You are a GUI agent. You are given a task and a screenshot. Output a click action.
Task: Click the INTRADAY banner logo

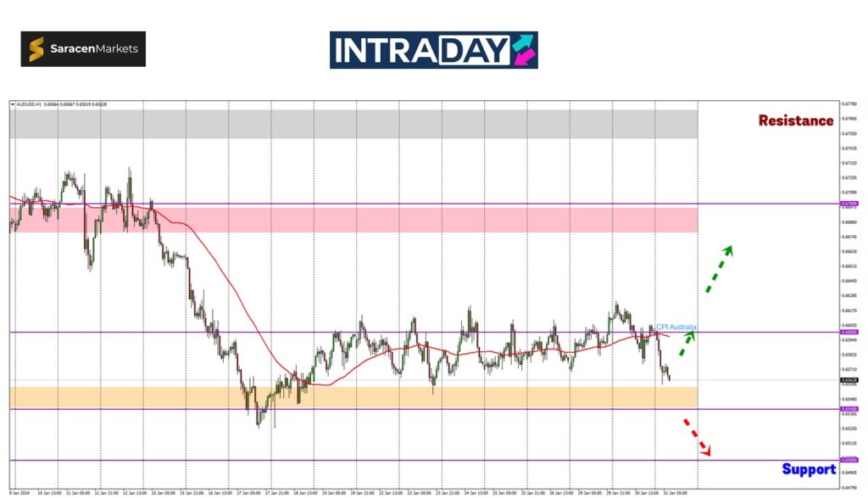[x=433, y=50]
